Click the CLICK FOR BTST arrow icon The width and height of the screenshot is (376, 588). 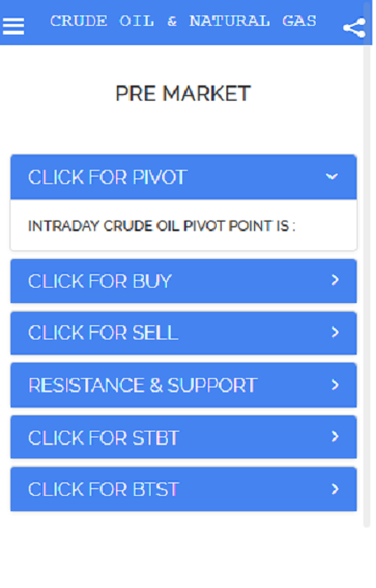[x=335, y=488]
